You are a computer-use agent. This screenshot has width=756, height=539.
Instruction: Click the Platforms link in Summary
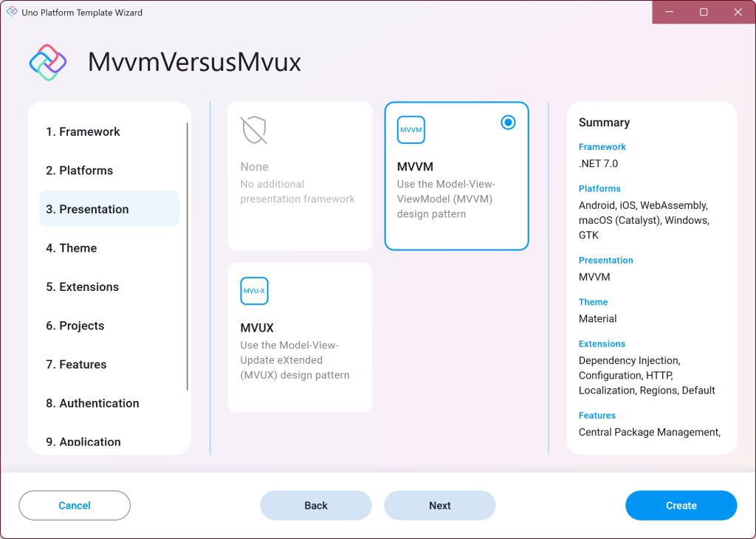pos(599,188)
